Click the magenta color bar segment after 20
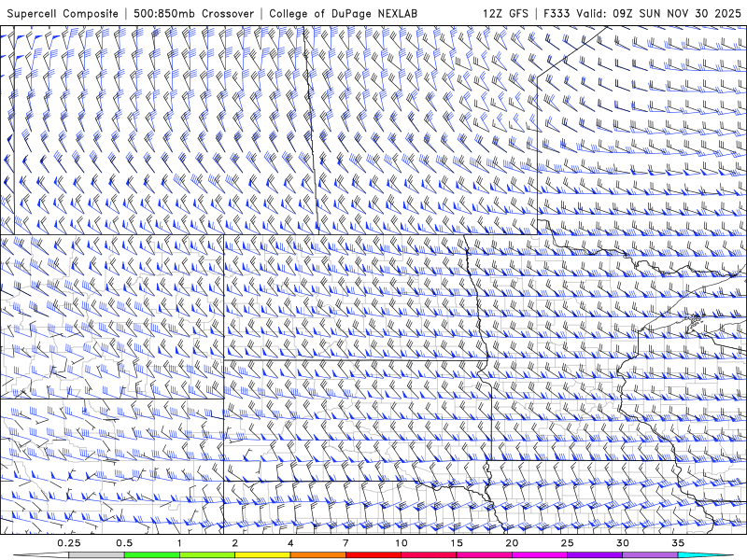Screen dimensions: 747x560 click(540, 555)
